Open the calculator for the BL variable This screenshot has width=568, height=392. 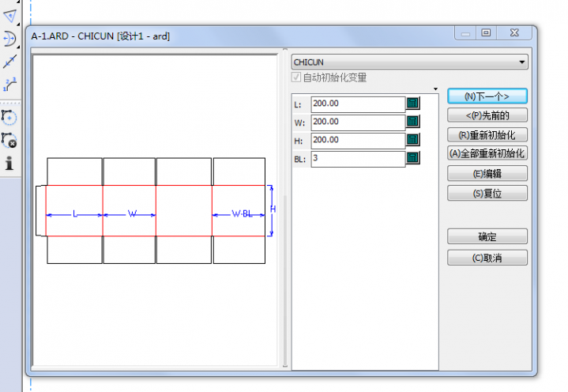pos(412,158)
